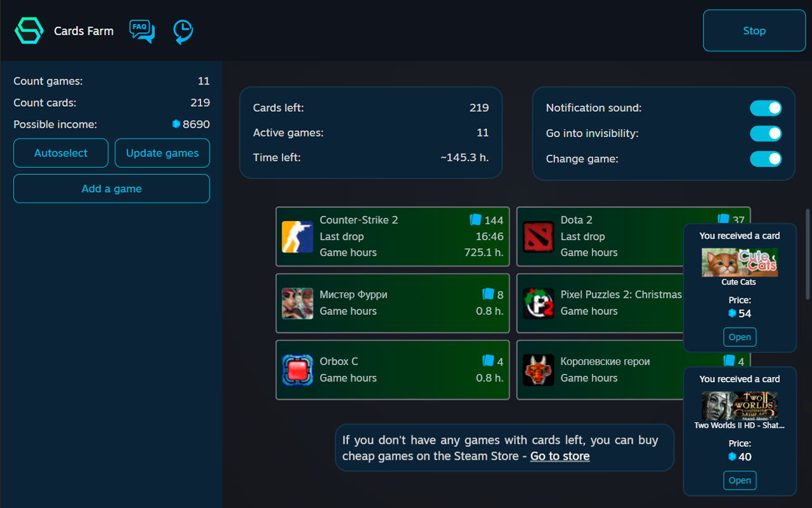The image size is (812, 508).
Task: Click the Possible income value 8690
Action: point(196,124)
